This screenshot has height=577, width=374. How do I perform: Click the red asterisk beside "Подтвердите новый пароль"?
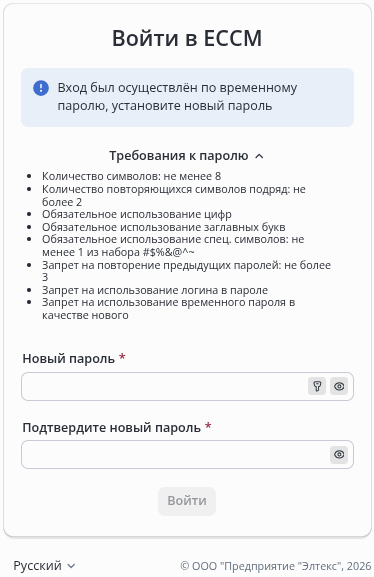pos(208,426)
